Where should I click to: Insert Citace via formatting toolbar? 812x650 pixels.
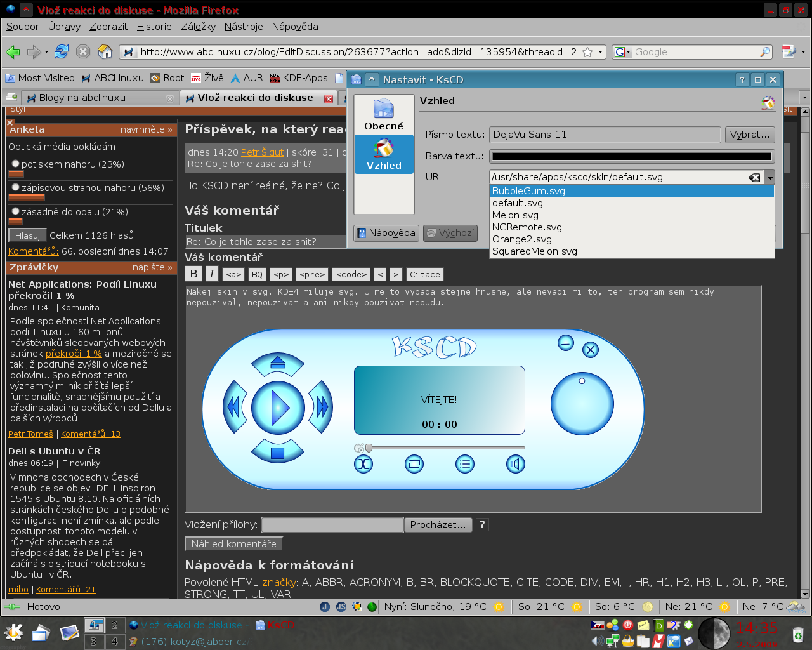(424, 274)
